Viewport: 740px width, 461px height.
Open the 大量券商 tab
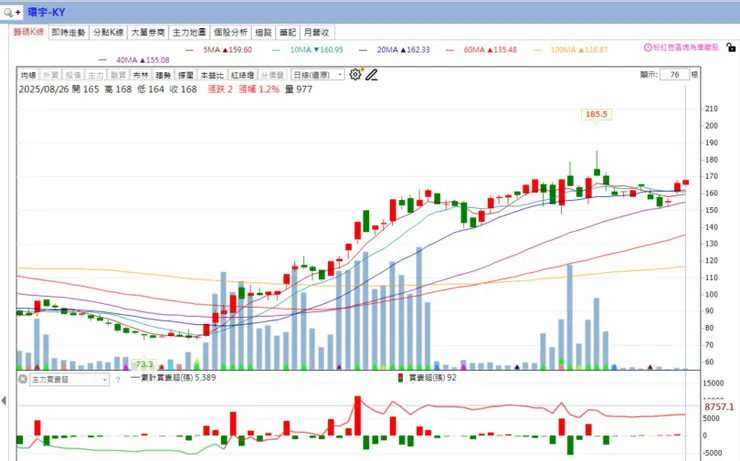click(x=148, y=33)
